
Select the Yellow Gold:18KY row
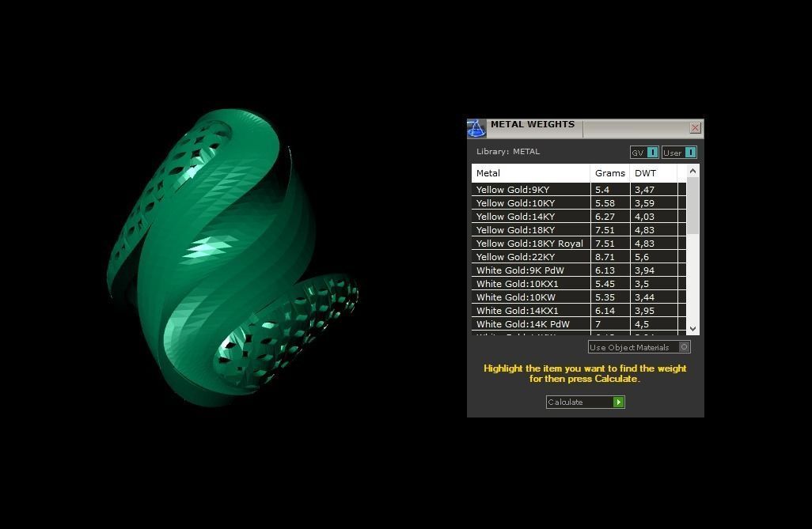(x=579, y=230)
